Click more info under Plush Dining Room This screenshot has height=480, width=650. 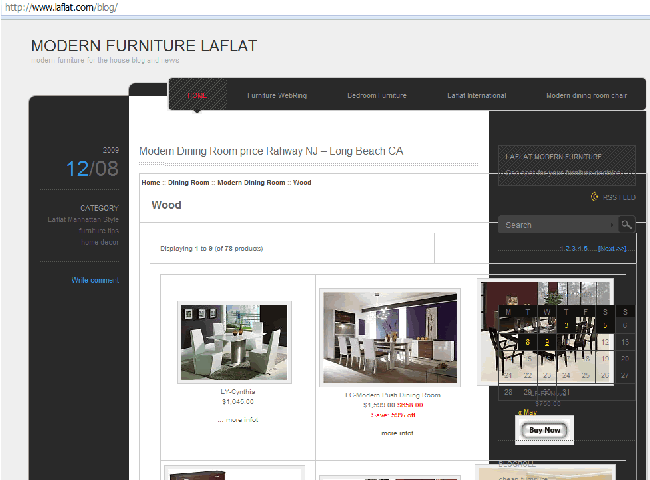pyautogui.click(x=397, y=433)
